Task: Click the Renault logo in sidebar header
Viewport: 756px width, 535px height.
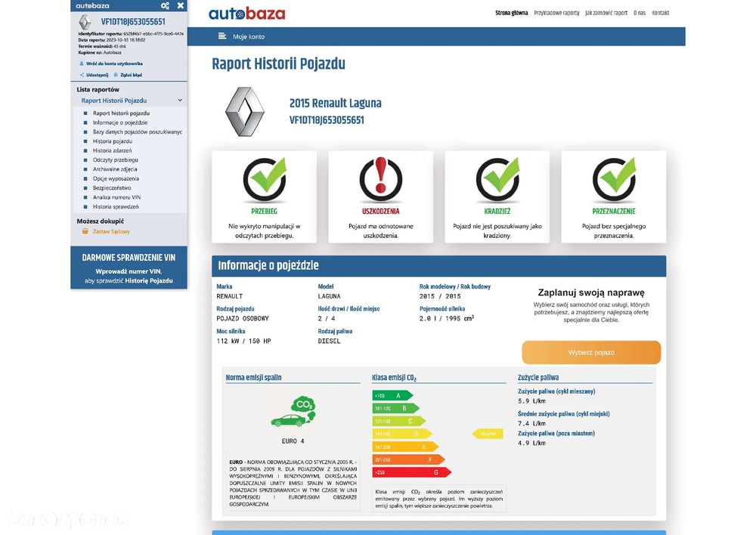Action: (85, 22)
